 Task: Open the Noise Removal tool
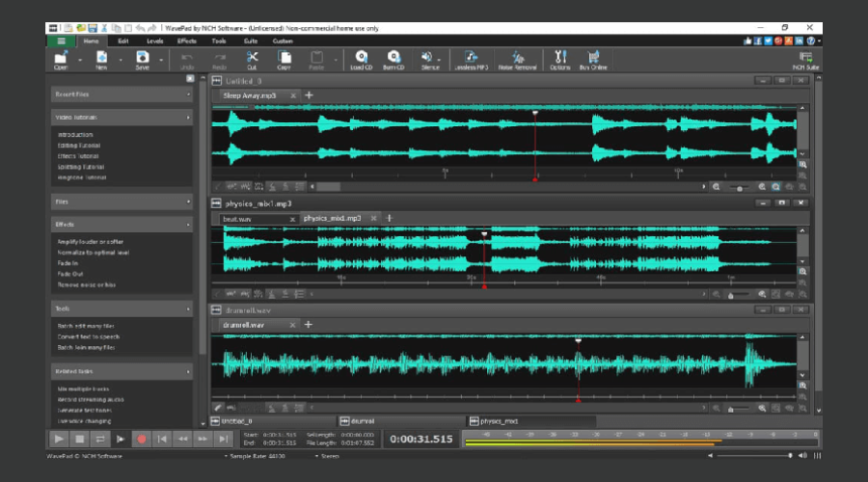pos(518,60)
